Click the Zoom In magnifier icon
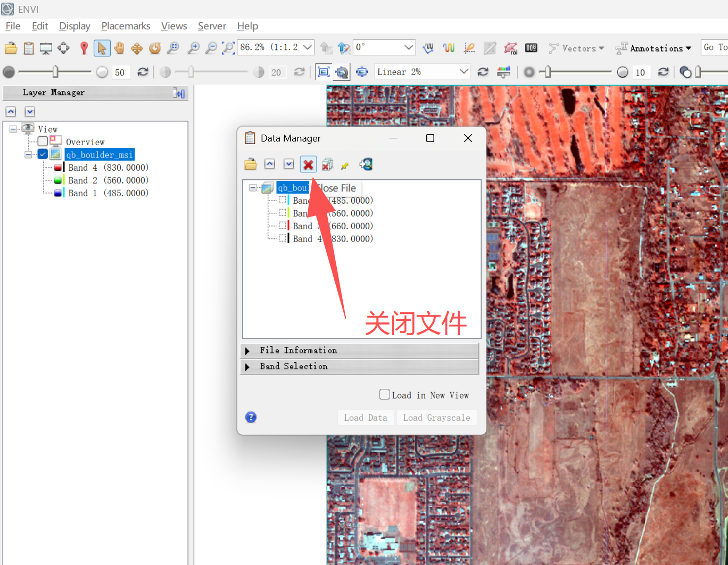The image size is (728, 565). 193,48
